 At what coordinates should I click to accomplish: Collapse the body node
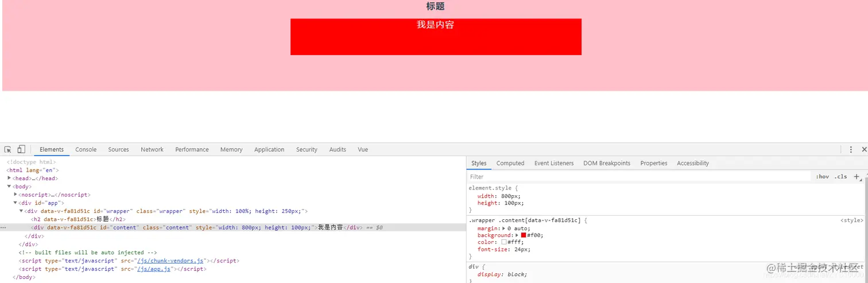(x=9, y=186)
